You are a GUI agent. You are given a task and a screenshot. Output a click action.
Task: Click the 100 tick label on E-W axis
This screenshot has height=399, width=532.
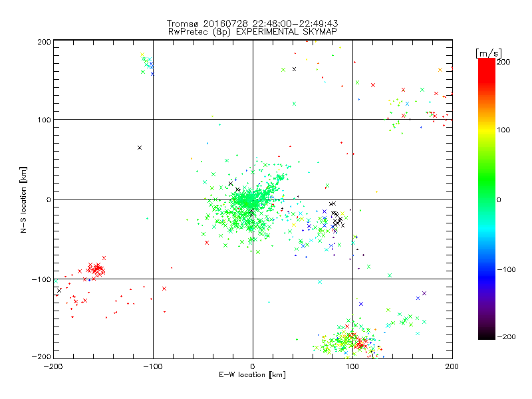(352, 366)
